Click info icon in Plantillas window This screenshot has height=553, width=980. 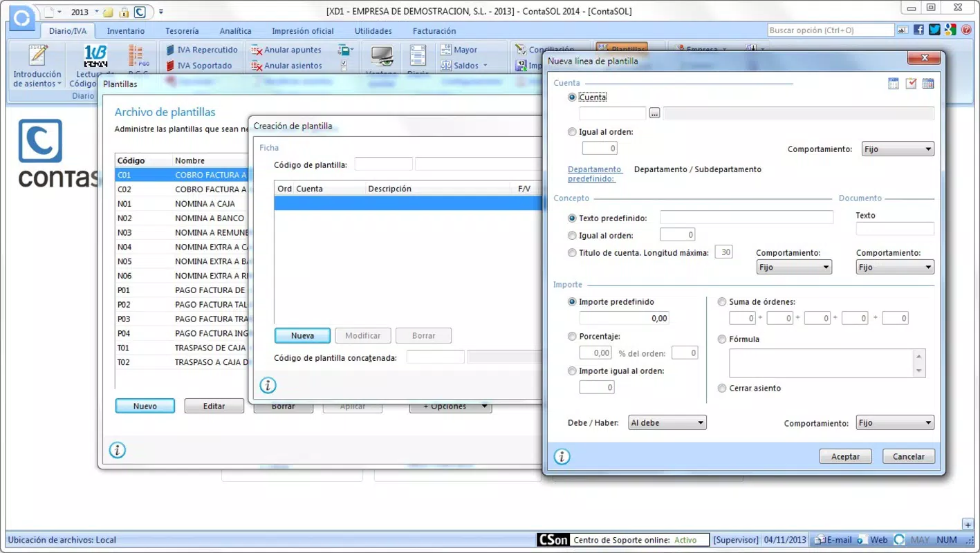click(x=118, y=450)
